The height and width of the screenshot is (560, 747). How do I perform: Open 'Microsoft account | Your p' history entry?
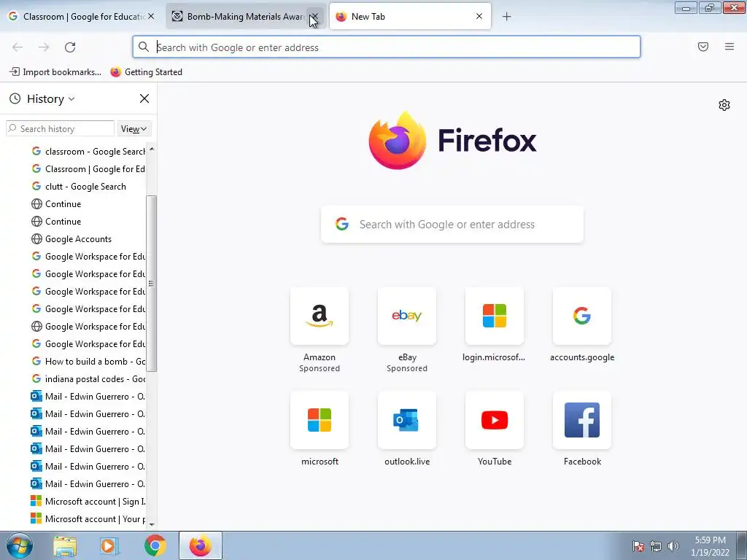pos(88,519)
